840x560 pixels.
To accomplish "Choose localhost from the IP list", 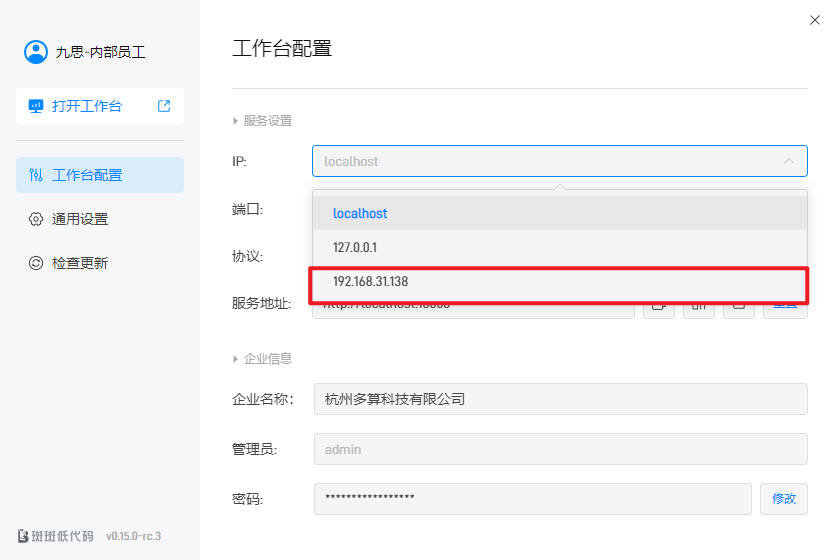I will pyautogui.click(x=360, y=213).
